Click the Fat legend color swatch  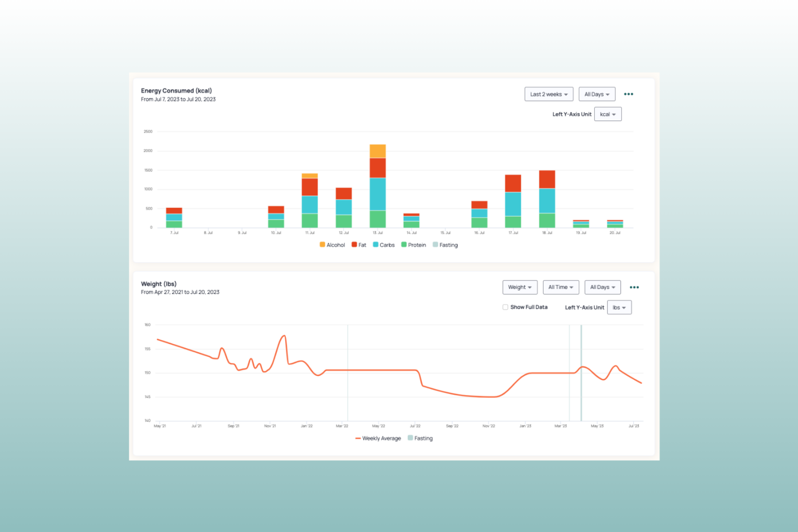pos(355,245)
